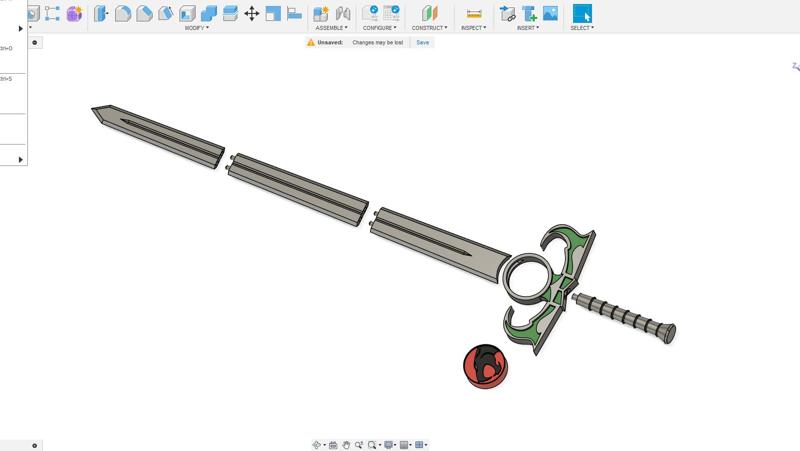The image size is (800, 451).
Task: Click the Insert Canvas image icon
Action: pos(551,14)
